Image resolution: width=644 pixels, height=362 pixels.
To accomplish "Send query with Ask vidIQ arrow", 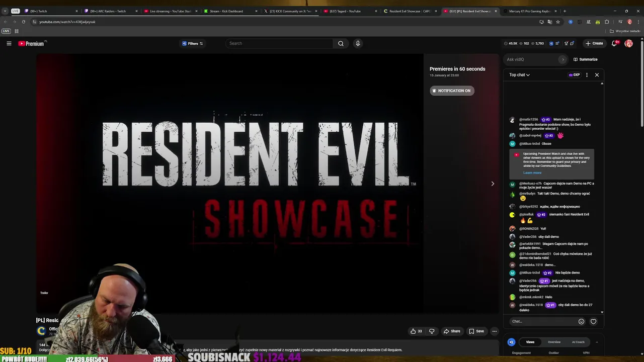I will (563, 59).
